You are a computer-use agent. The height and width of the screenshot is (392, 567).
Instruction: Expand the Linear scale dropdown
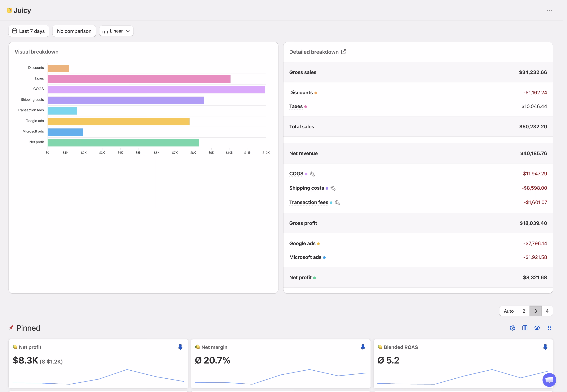pyautogui.click(x=116, y=31)
